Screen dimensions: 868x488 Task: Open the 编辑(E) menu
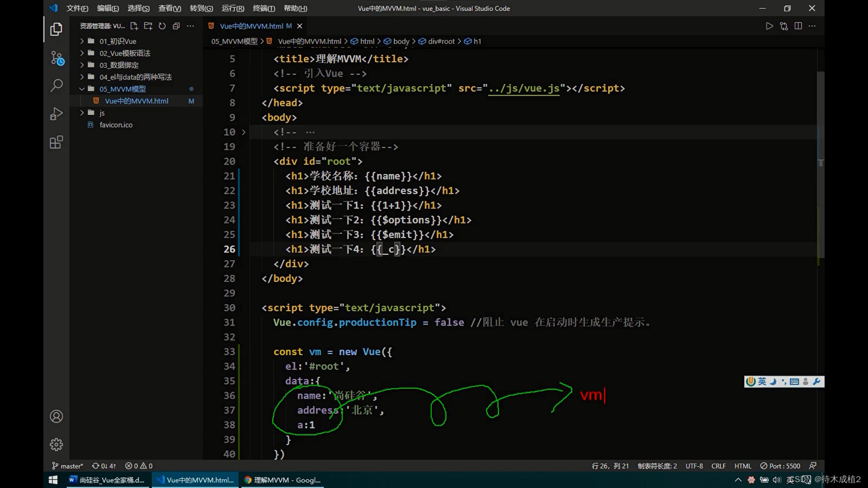click(x=108, y=8)
